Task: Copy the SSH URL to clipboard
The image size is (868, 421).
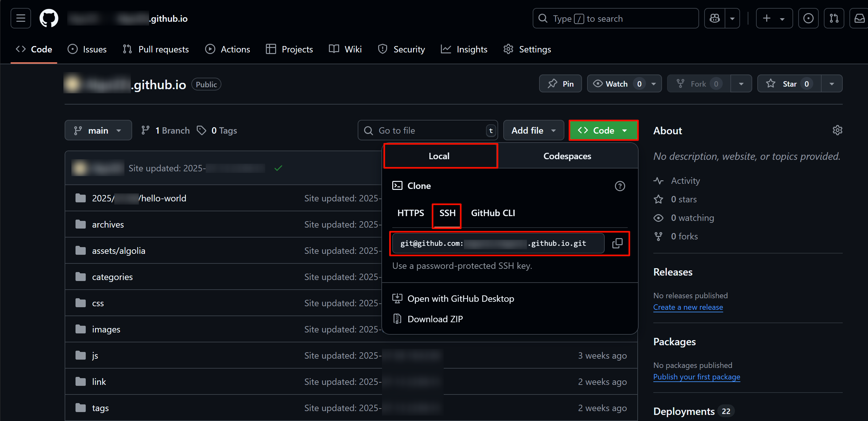Action: pos(617,243)
